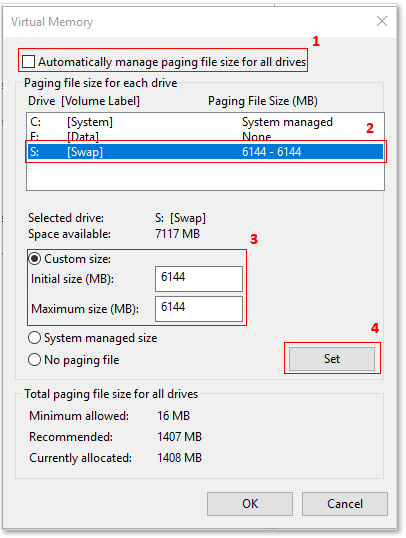Image resolution: width=406 pixels, height=538 pixels.
Task: Click the 6144 - 6144 paging size entry
Action: [271, 152]
